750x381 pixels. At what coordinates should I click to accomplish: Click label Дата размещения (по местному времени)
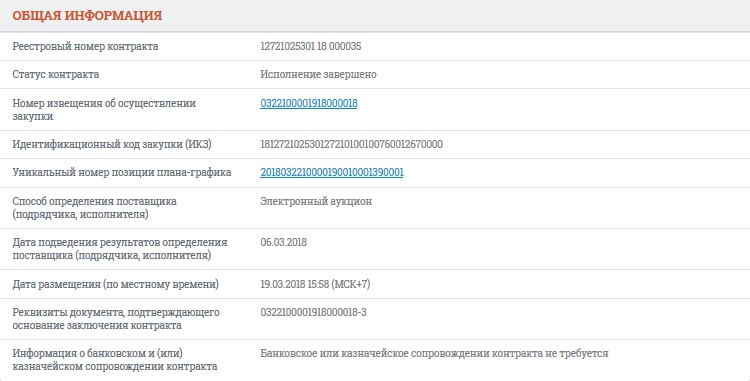(115, 284)
